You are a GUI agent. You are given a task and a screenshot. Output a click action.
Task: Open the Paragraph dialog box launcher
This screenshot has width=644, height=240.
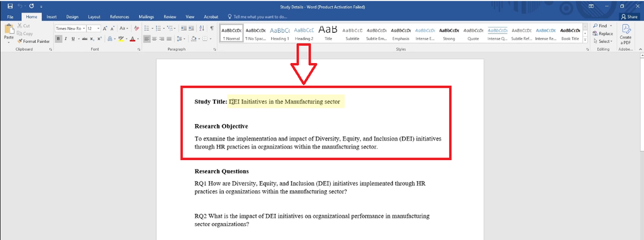(215, 49)
